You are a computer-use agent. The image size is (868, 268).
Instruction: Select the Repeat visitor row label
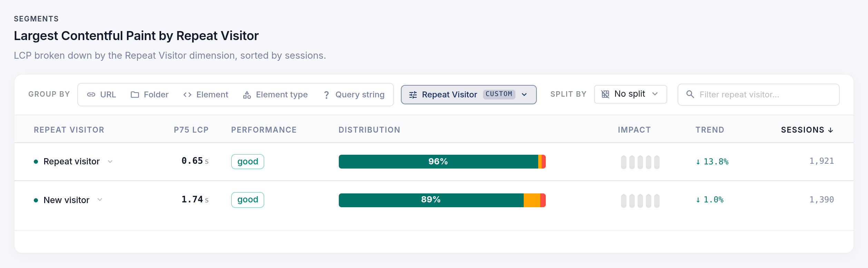[71, 162]
